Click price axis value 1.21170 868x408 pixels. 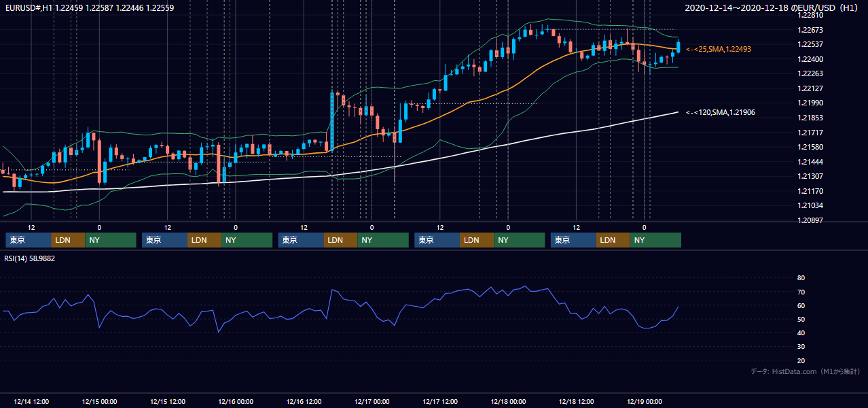(810, 191)
